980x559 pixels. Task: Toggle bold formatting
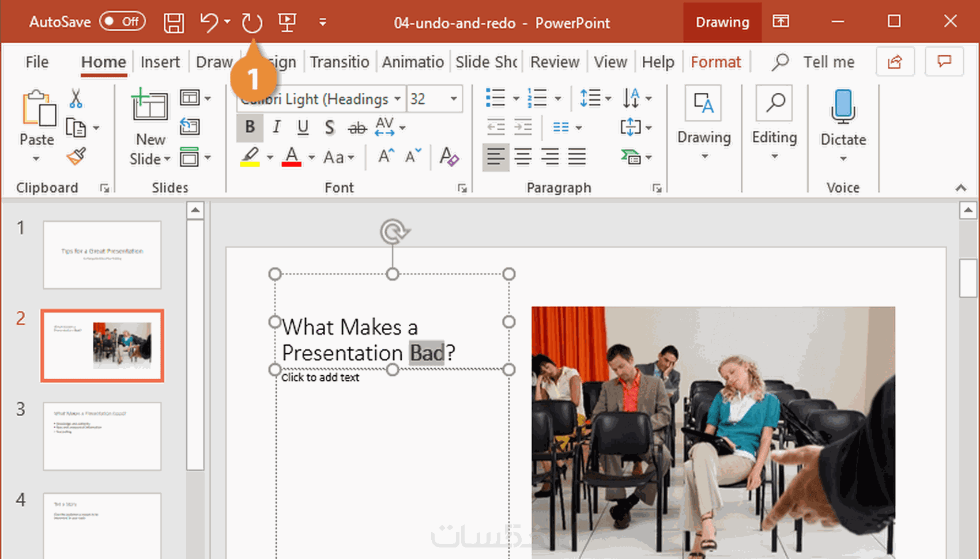coord(250,127)
